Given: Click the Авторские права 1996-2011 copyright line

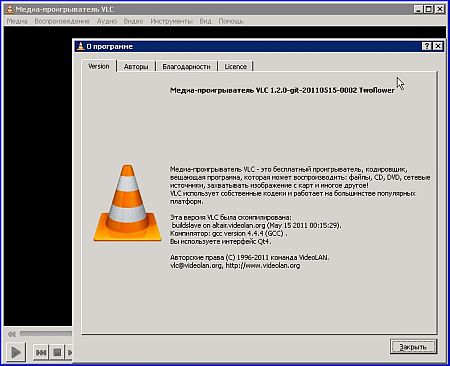Looking at the screenshot, I should pos(249,257).
